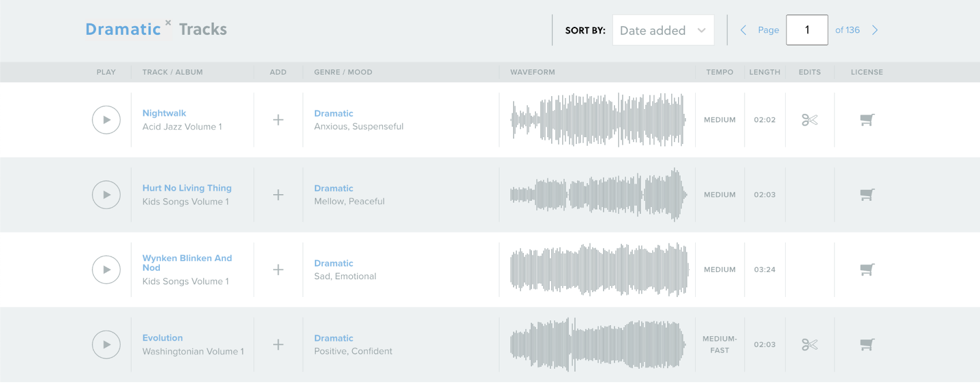This screenshot has height=384, width=980.
Task: Open the edit scissors for Evolution
Action: [810, 344]
